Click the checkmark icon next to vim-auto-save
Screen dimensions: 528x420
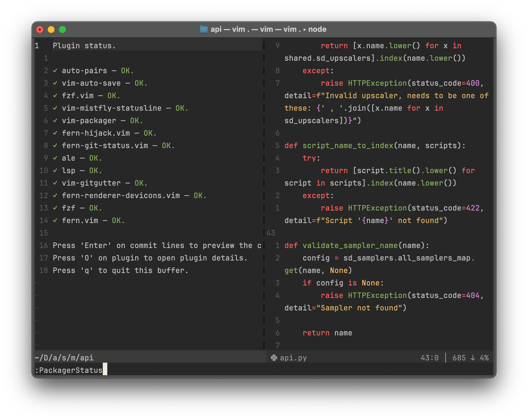click(55, 83)
